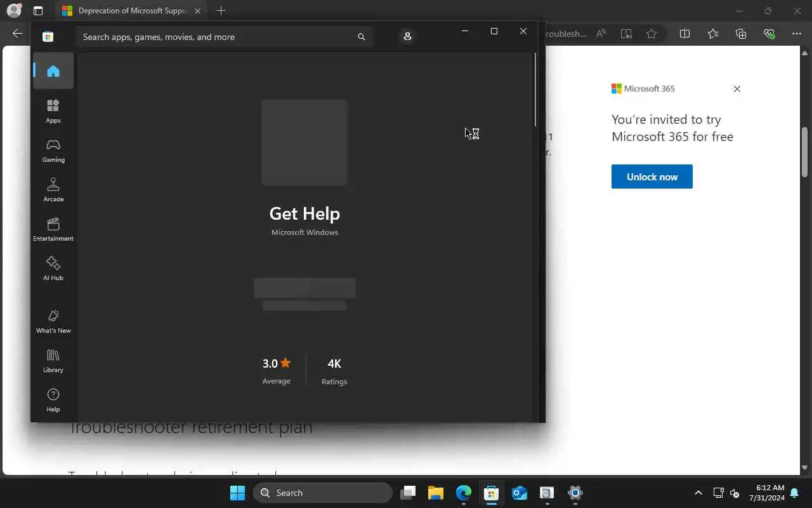
Task: Open What's New in Store sidebar
Action: [53, 321]
